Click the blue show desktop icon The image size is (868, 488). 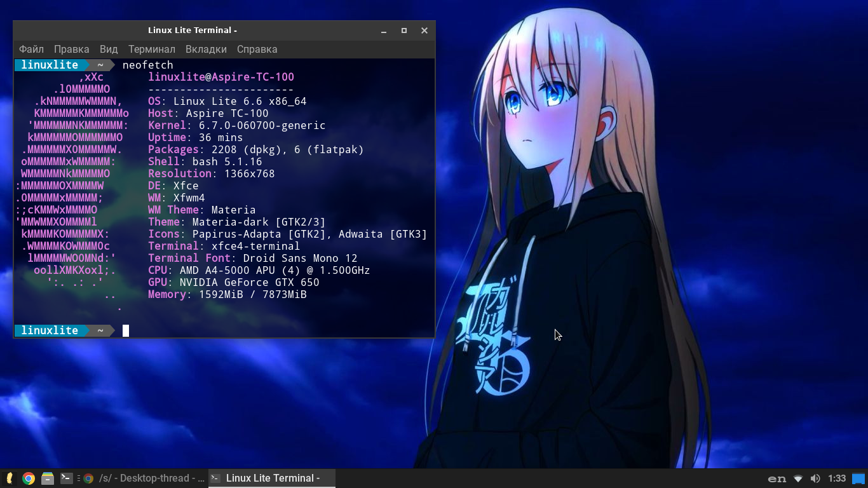[x=858, y=478]
